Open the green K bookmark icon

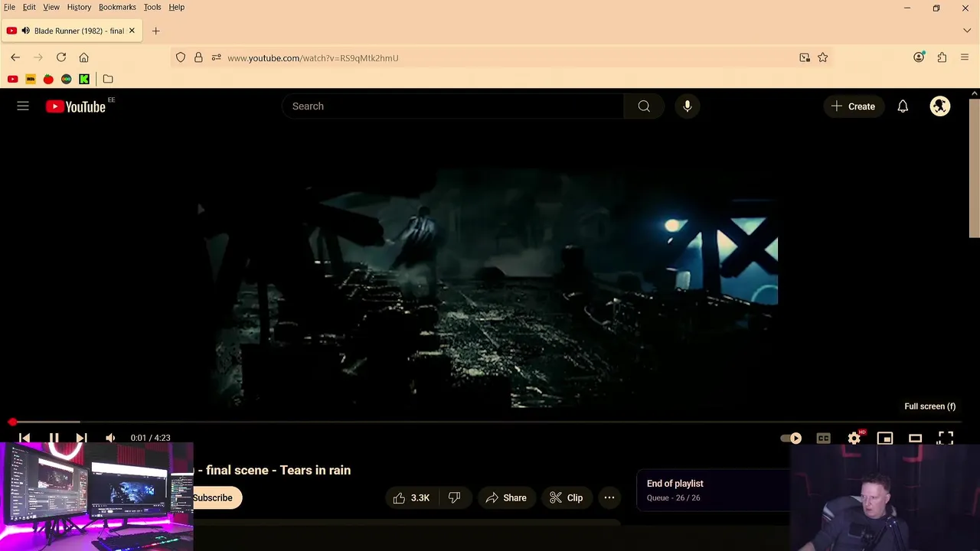point(84,79)
